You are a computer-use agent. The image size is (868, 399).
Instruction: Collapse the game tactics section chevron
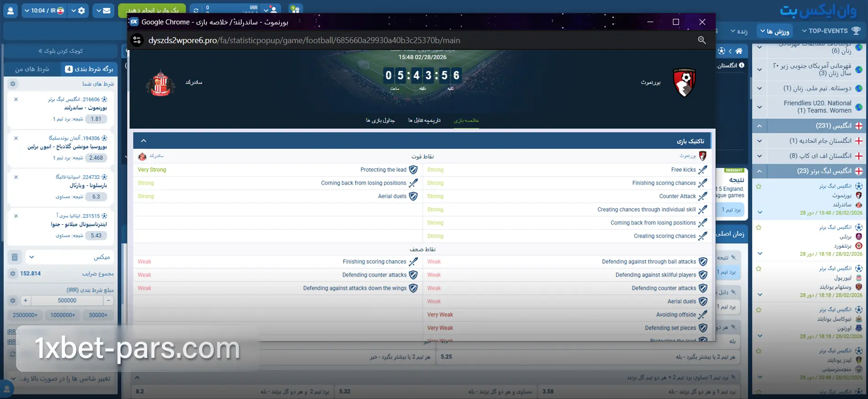pyautogui.click(x=144, y=141)
